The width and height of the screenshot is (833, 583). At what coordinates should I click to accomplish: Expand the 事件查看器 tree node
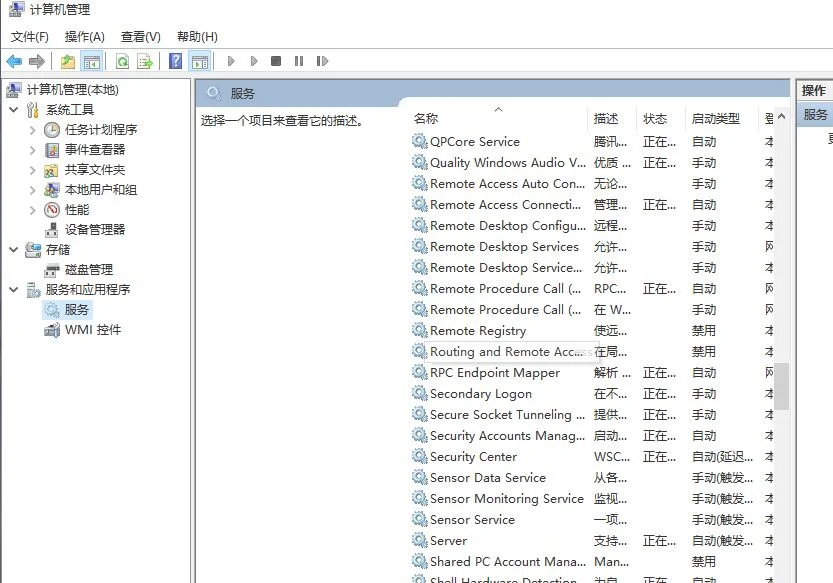tap(33, 150)
